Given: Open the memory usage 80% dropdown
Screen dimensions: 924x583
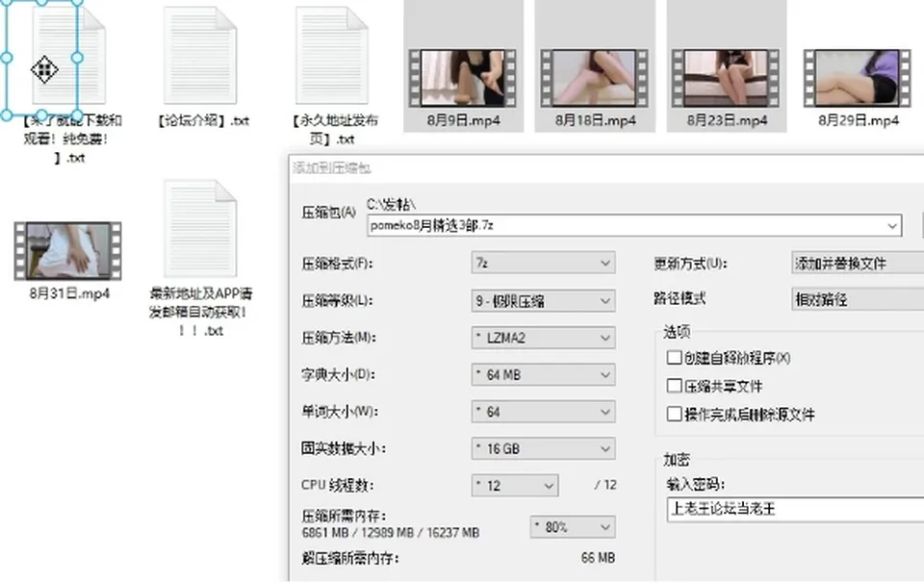Looking at the screenshot, I should click(x=573, y=527).
